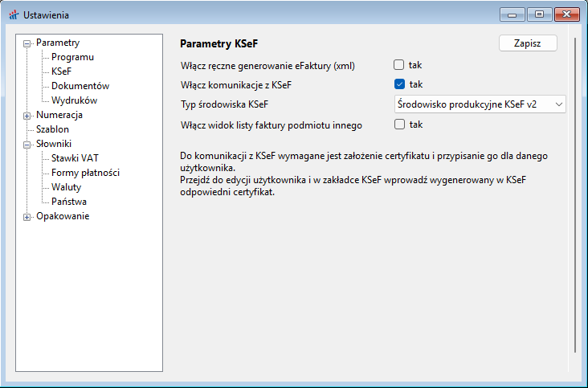Open Dokumentów parameters in the tree
This screenshot has height=388, width=588.
(80, 86)
